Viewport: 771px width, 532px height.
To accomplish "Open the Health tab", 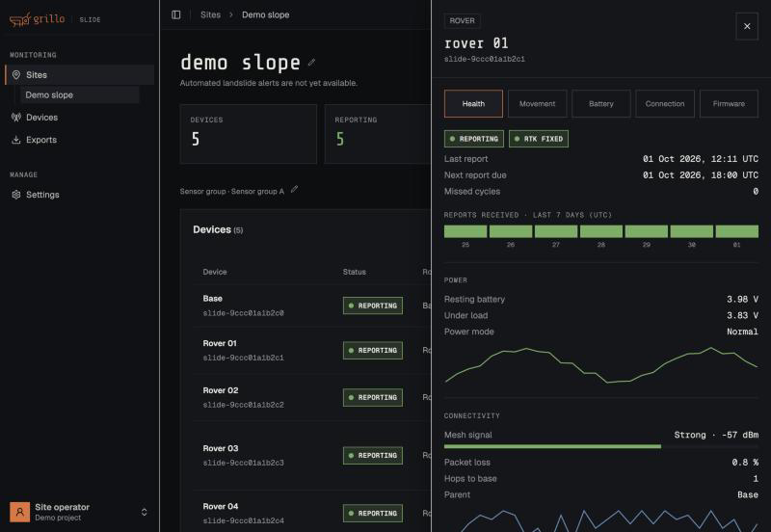I will click(473, 104).
